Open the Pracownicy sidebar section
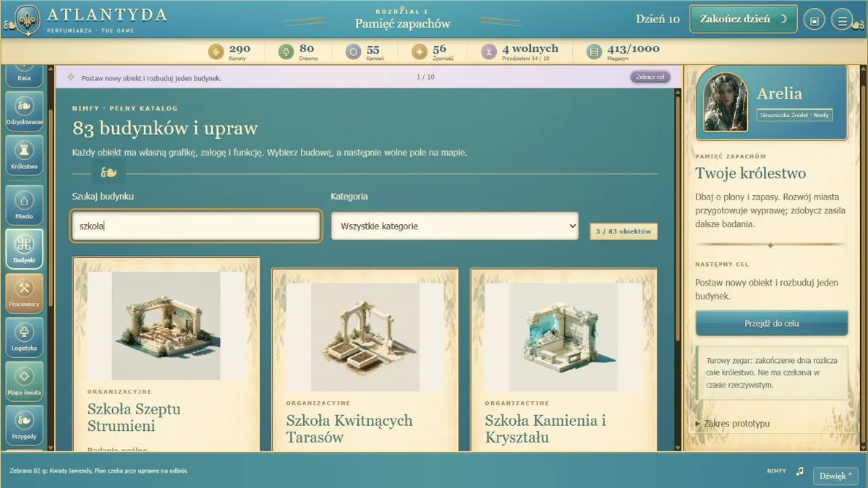Image resolution: width=868 pixels, height=488 pixels. [24, 294]
